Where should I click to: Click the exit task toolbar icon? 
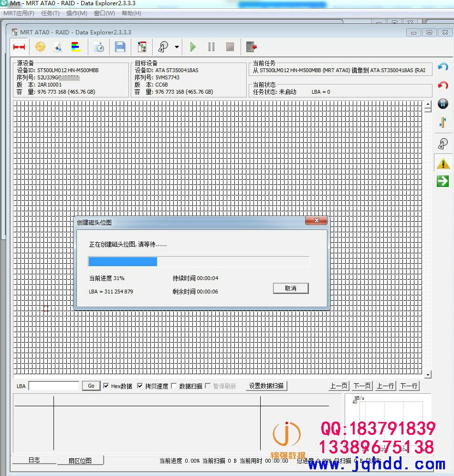pos(252,47)
